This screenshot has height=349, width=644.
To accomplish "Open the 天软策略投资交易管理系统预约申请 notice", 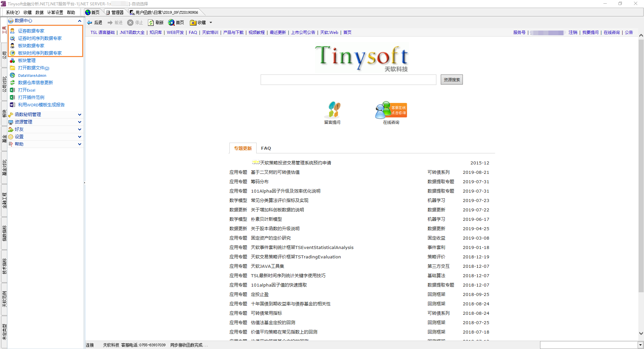I will coord(296,163).
